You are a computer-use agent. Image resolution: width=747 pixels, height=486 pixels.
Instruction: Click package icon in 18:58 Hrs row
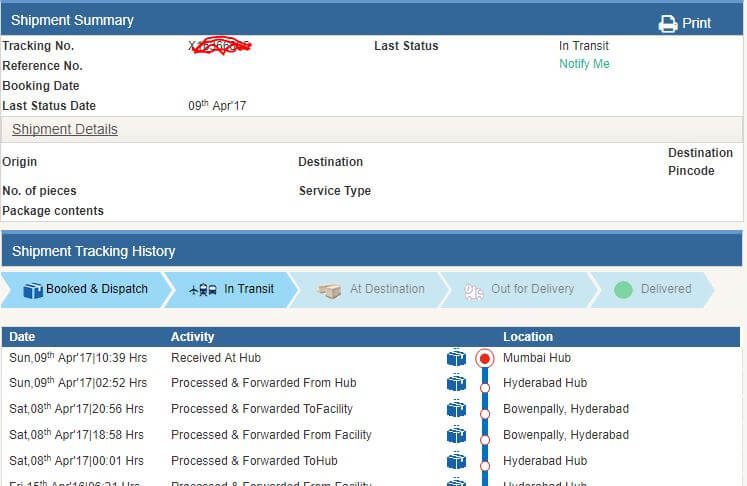(x=456, y=435)
